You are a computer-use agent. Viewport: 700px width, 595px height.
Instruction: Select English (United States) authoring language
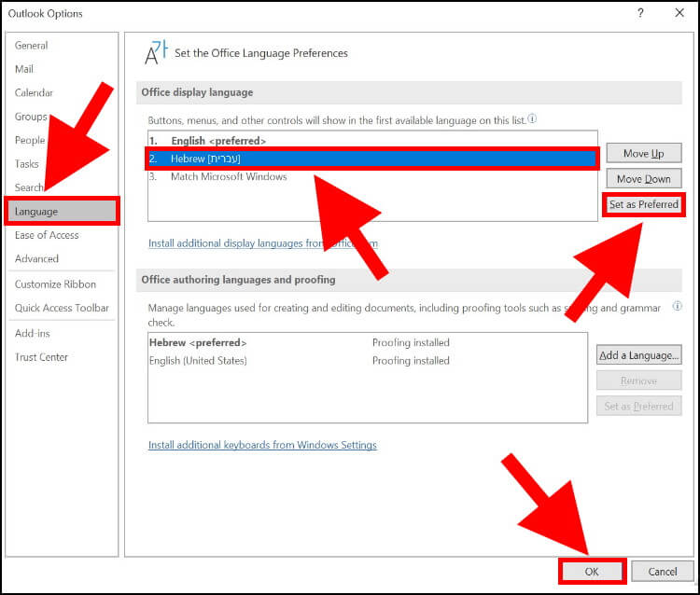(368, 360)
